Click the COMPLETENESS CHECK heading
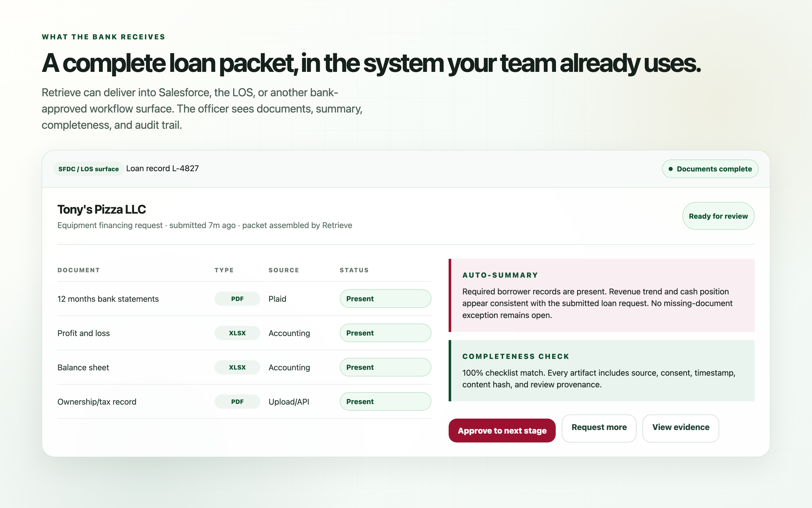 click(516, 356)
